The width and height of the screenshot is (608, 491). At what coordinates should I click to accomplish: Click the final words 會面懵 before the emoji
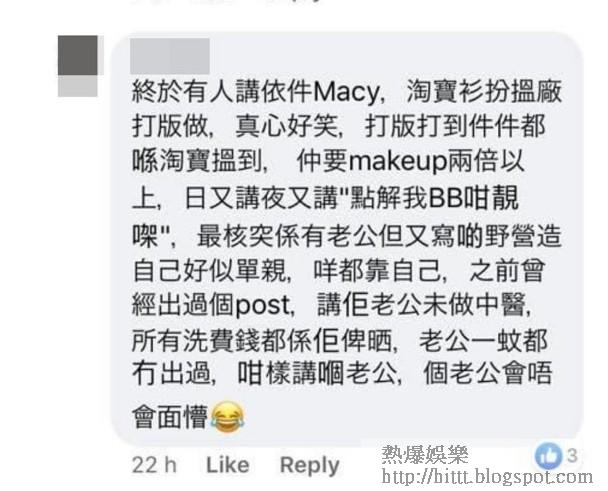(x=170, y=417)
